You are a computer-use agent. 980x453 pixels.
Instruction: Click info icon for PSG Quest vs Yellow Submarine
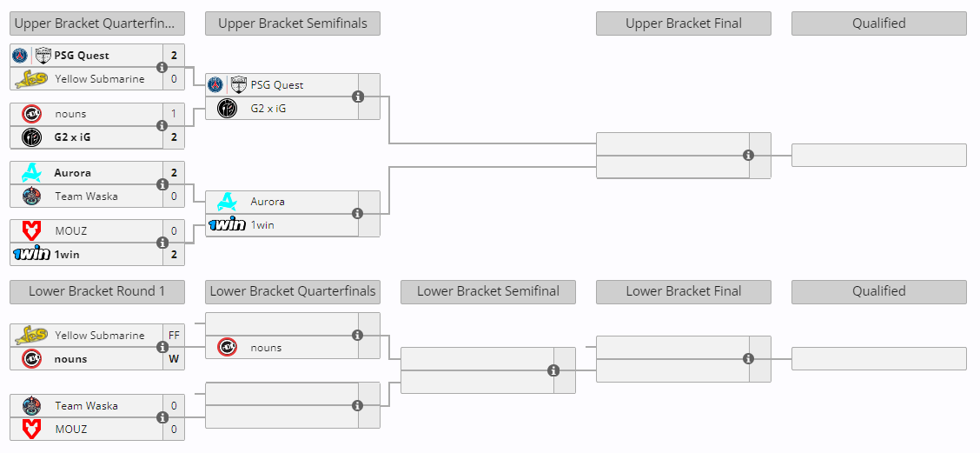[162, 67]
